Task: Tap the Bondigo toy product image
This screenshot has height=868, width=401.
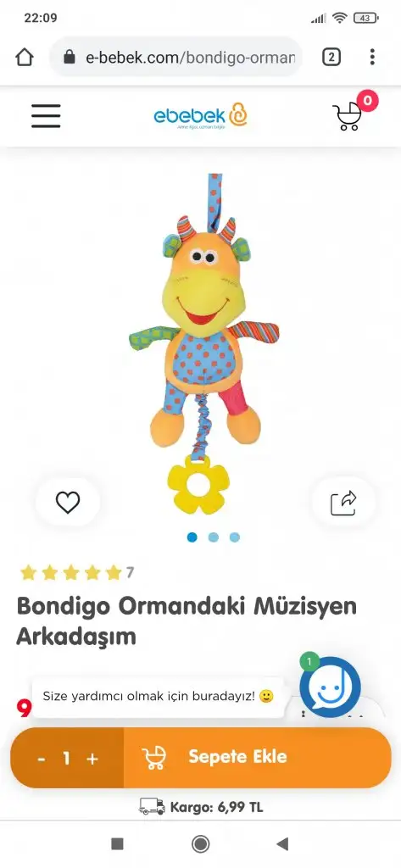Action: tap(203, 344)
